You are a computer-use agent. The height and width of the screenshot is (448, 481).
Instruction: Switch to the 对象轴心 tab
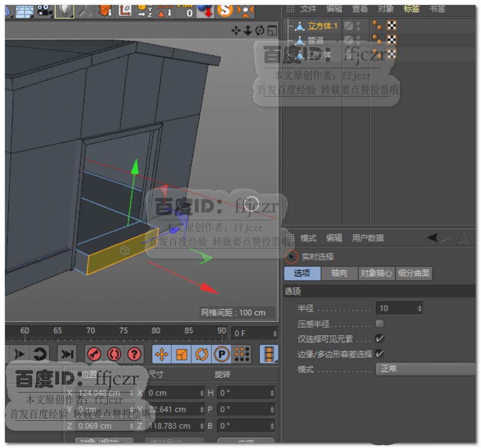pyautogui.click(x=377, y=273)
